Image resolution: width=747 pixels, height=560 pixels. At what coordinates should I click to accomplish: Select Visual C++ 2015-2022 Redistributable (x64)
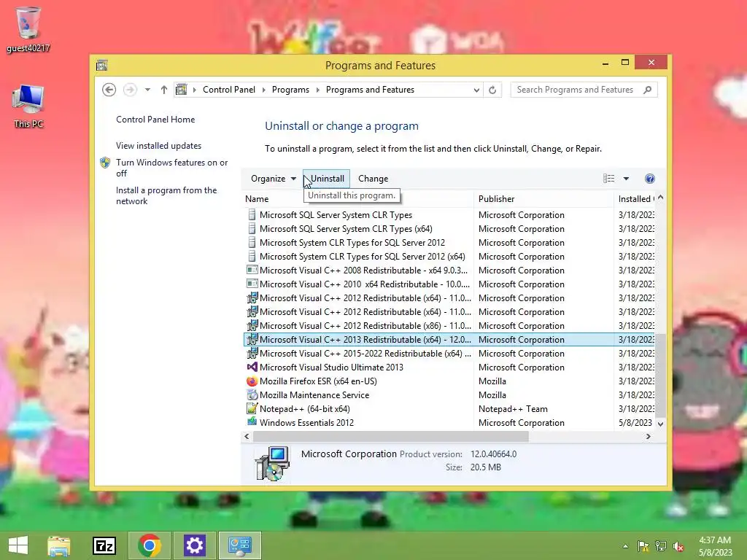click(x=365, y=354)
